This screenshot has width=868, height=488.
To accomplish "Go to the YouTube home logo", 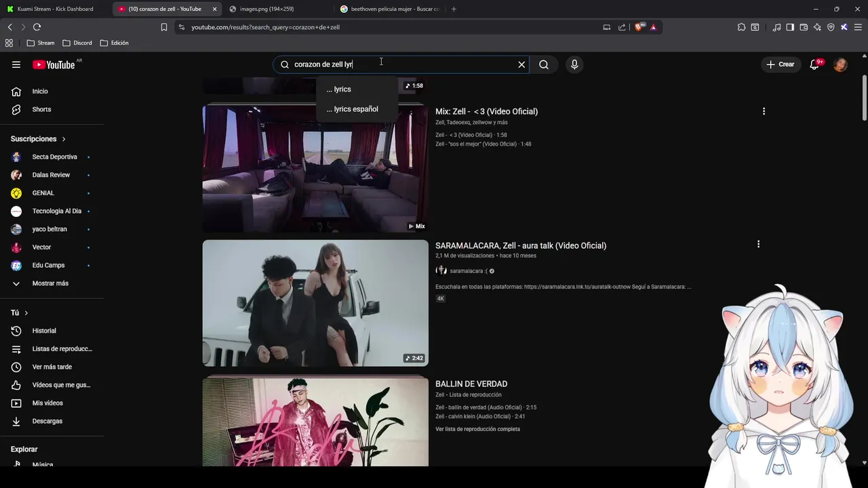I will pyautogui.click(x=54, y=64).
